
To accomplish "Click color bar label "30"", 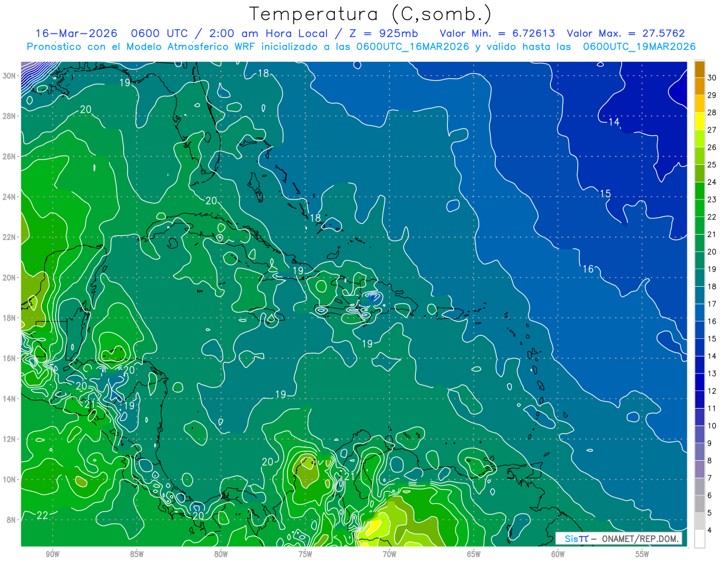I will coord(712,78).
